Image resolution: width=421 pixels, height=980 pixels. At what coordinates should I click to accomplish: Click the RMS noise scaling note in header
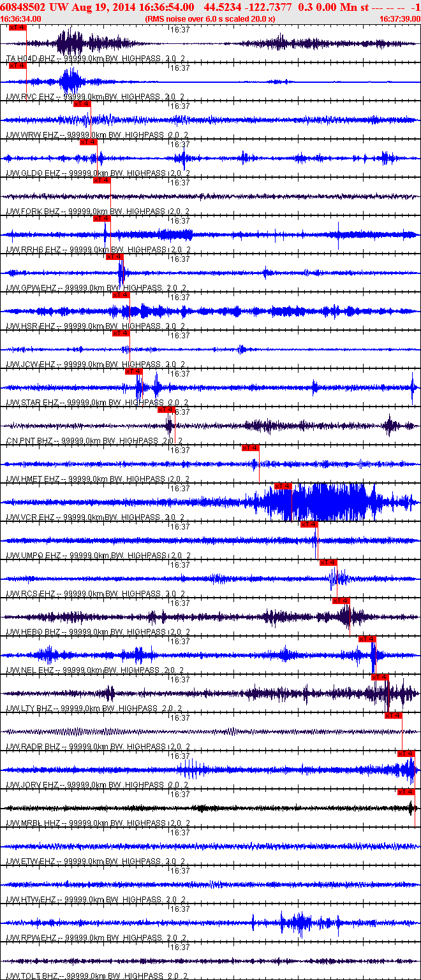point(210,19)
